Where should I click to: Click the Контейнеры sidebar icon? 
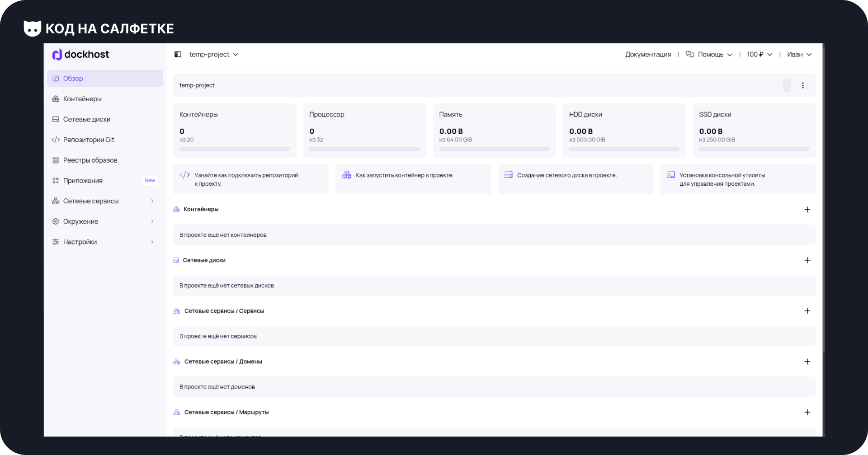click(56, 99)
